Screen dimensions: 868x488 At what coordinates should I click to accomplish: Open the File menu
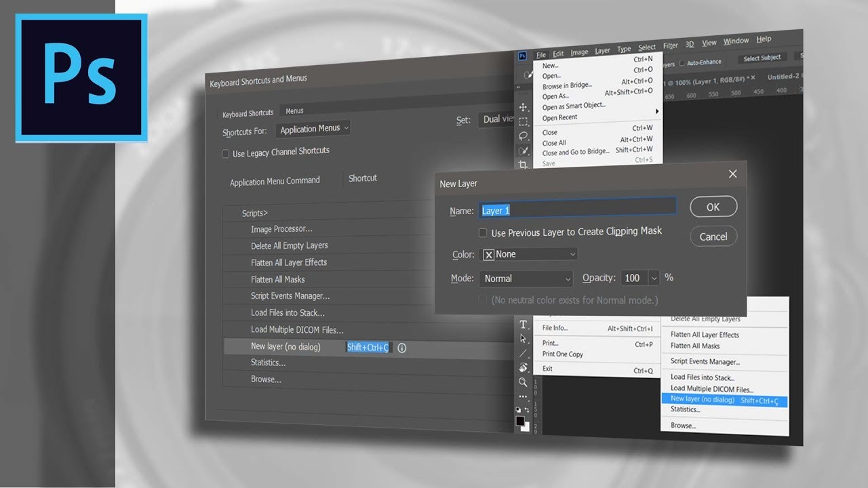(x=541, y=55)
